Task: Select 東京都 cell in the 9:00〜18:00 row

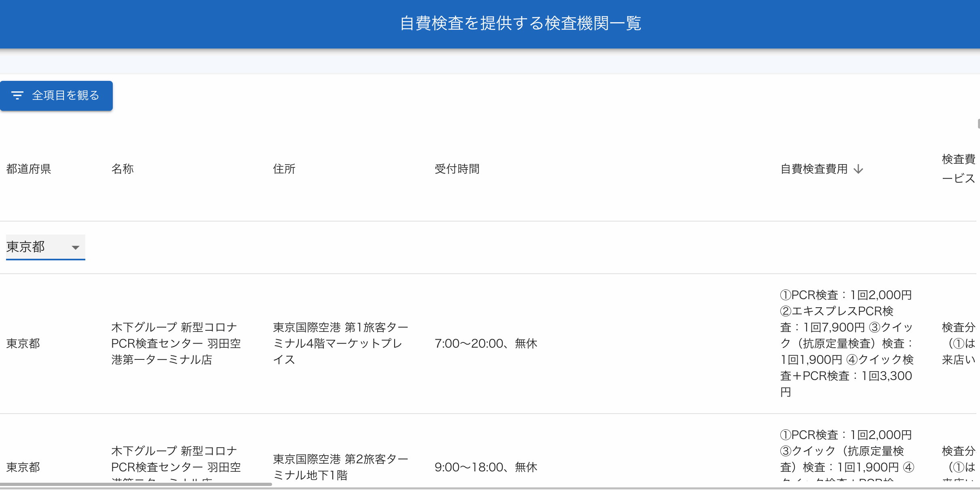Action: coord(23,467)
